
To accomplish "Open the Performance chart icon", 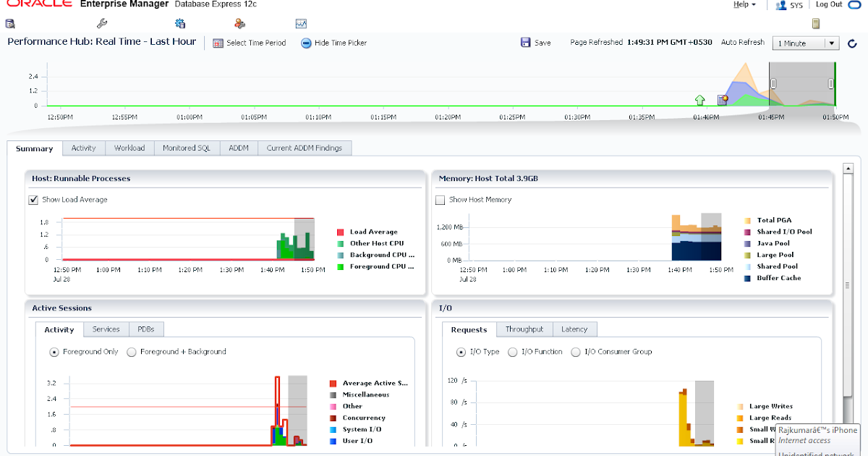I will [x=302, y=23].
